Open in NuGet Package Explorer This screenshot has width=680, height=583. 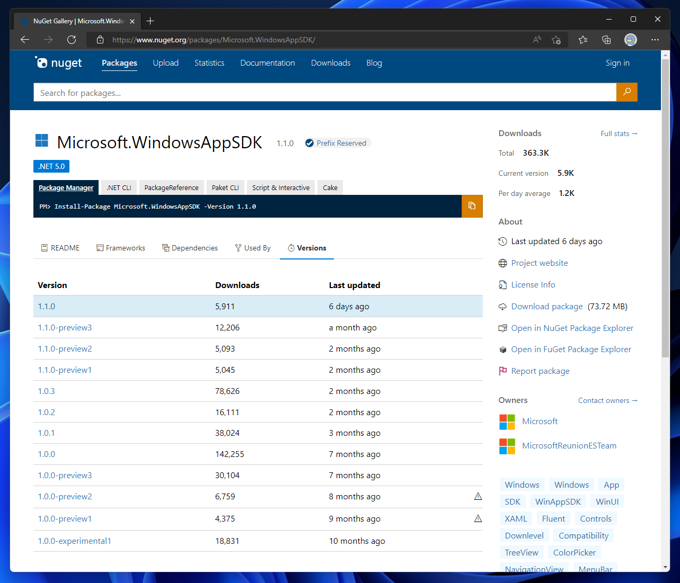click(572, 328)
